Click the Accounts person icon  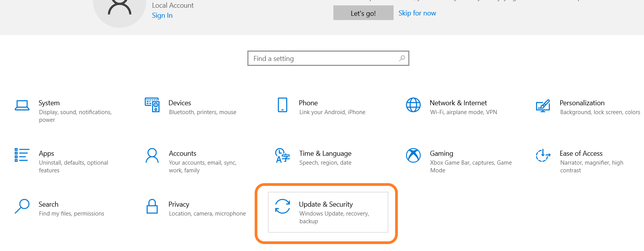coord(152,155)
